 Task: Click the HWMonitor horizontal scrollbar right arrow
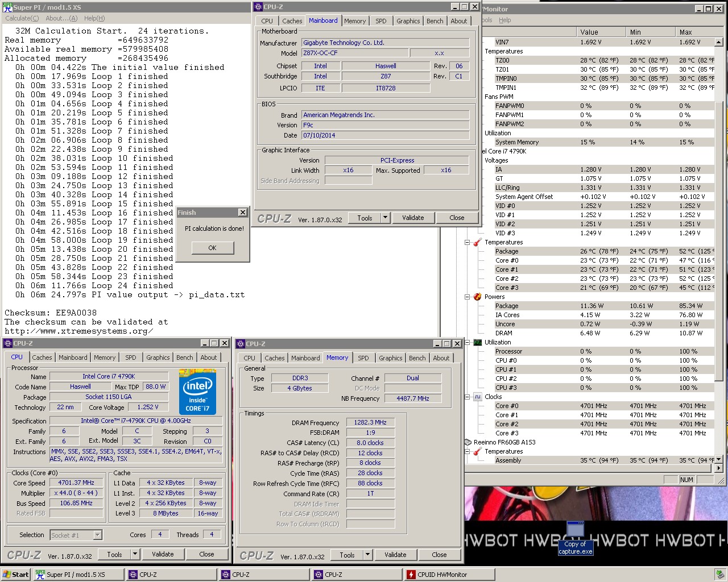(719, 468)
